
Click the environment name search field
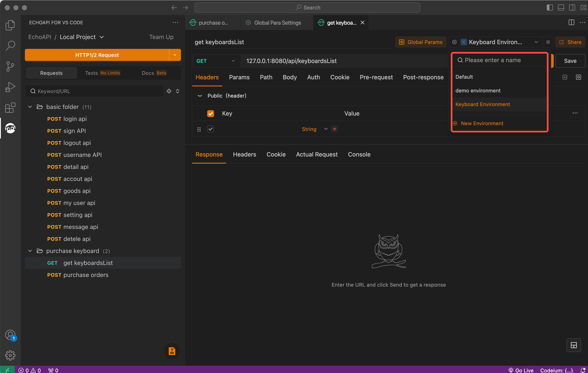pyautogui.click(x=499, y=60)
